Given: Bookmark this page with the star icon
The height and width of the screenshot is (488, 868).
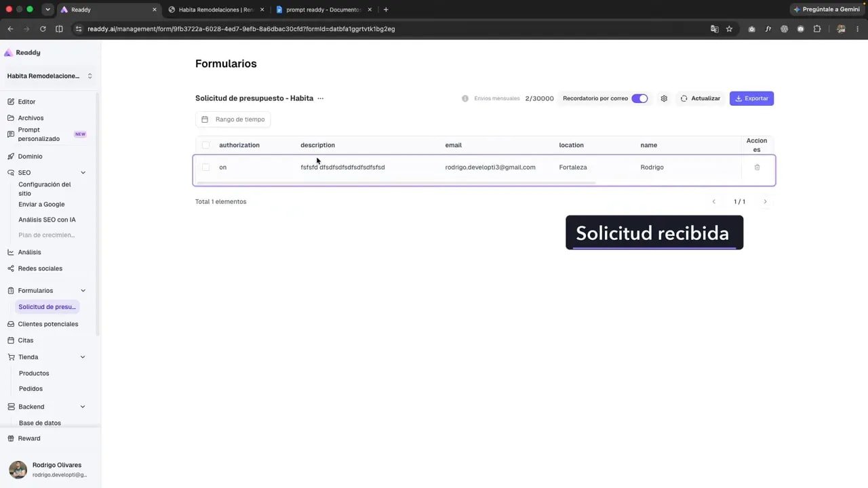Looking at the screenshot, I should click(x=729, y=29).
